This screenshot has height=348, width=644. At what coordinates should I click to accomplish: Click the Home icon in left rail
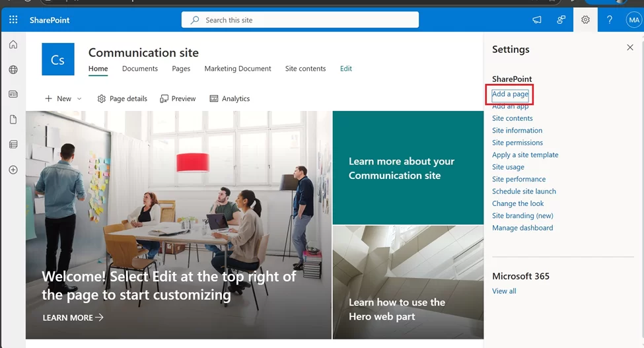coord(13,45)
